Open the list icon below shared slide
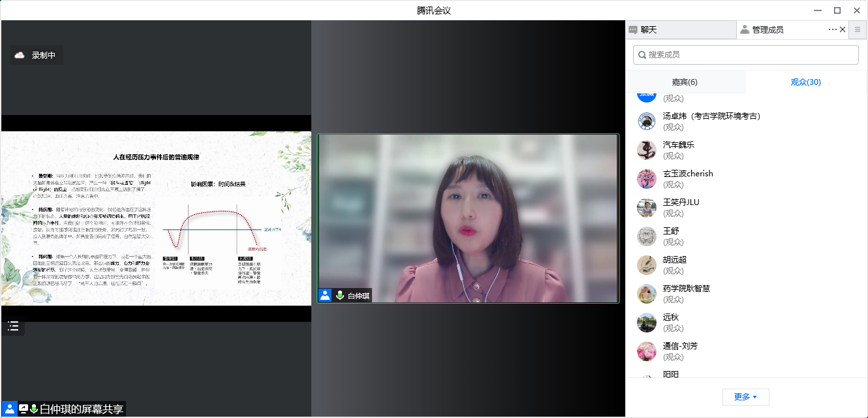The image size is (868, 418). (13, 326)
